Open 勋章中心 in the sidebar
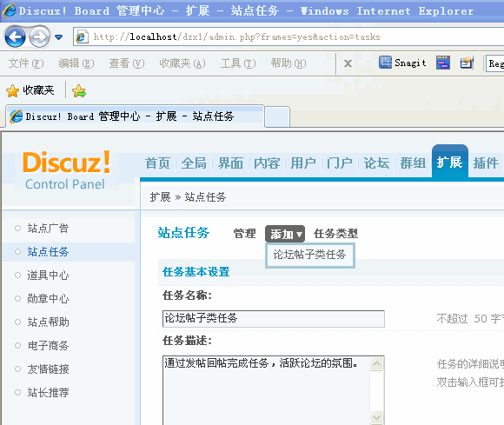Viewport: 504px width, 425px height. coord(48,299)
